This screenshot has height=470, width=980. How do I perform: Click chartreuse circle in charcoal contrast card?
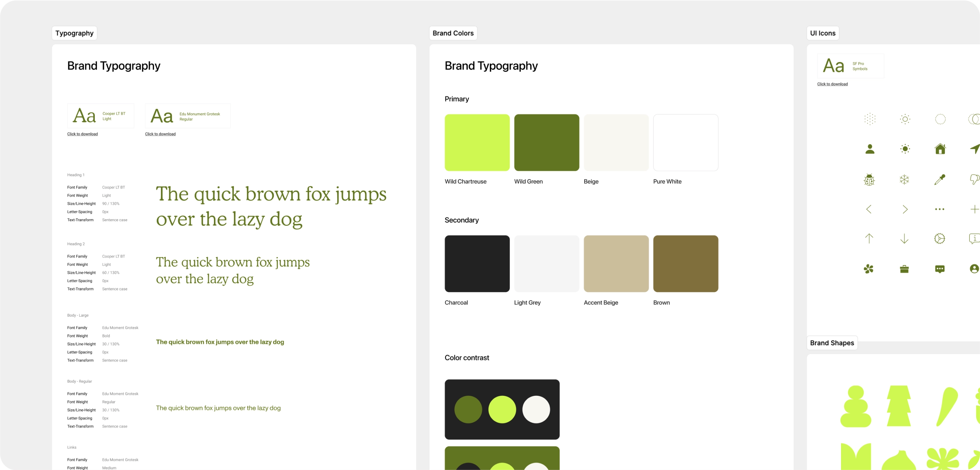tap(502, 409)
